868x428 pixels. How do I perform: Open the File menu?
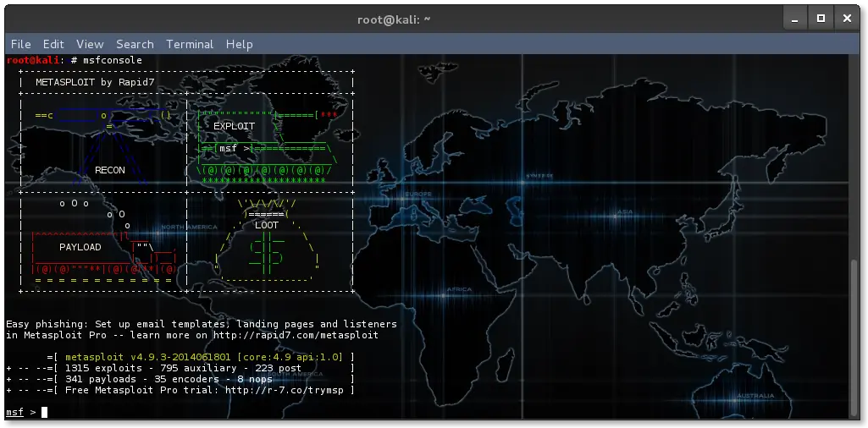(20, 44)
